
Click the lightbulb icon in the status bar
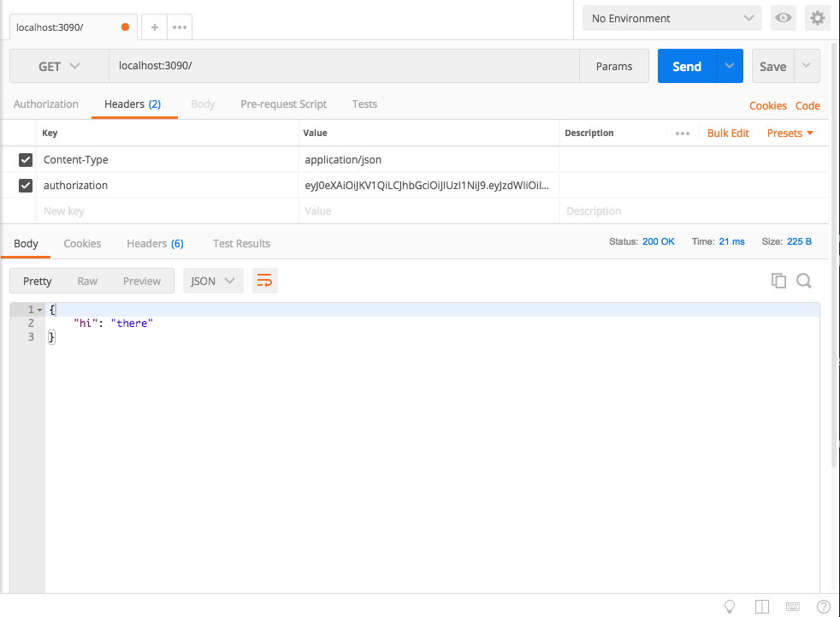730,606
